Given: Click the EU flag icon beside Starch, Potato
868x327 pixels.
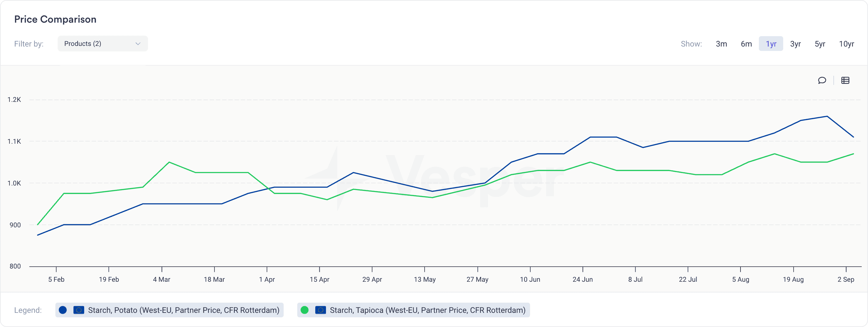Looking at the screenshot, I should tap(79, 310).
